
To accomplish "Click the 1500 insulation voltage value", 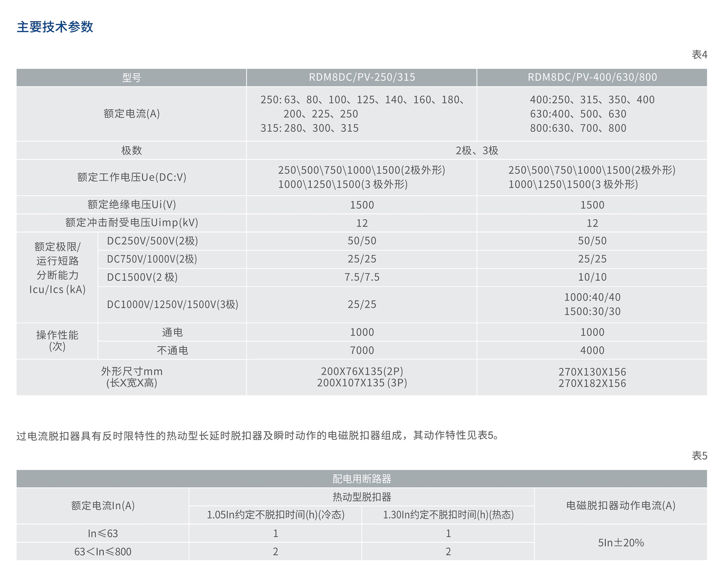I will [x=362, y=204].
